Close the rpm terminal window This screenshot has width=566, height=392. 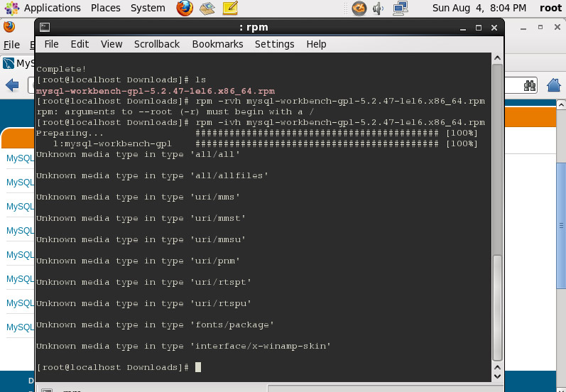coord(494,28)
